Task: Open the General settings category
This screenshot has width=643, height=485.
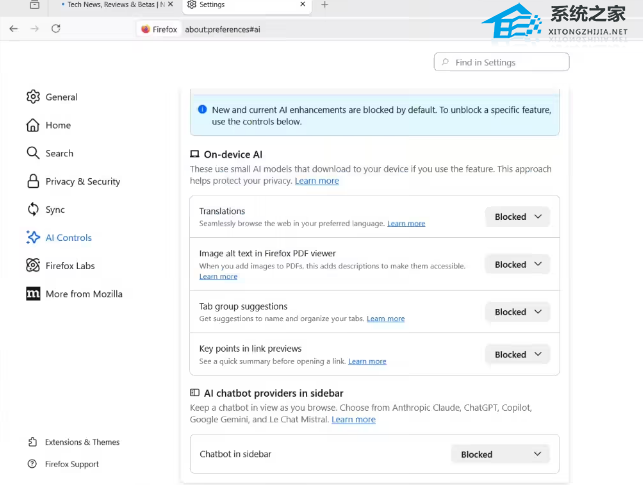Action: click(61, 97)
